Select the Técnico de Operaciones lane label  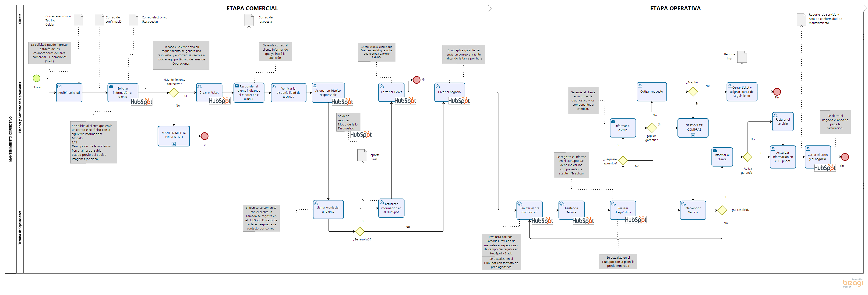tap(20, 228)
